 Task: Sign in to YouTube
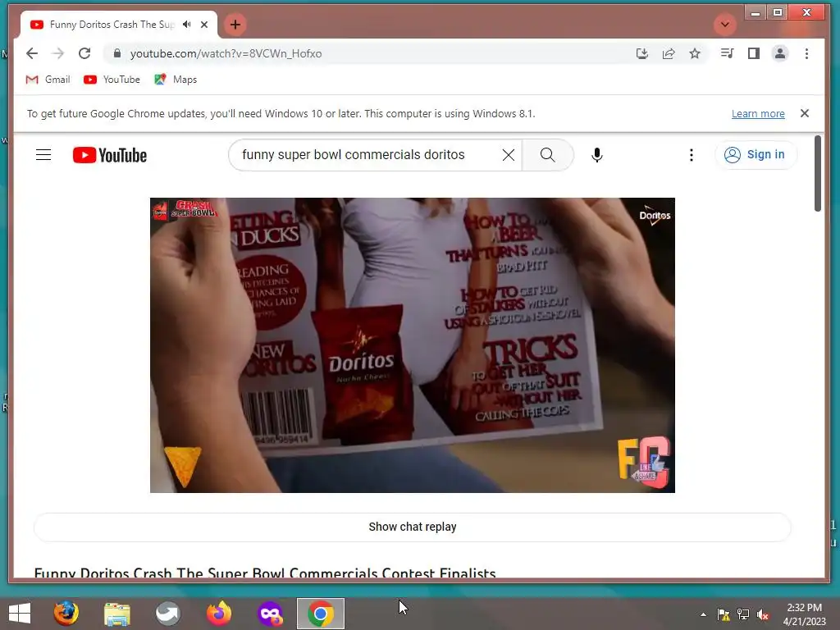click(756, 155)
